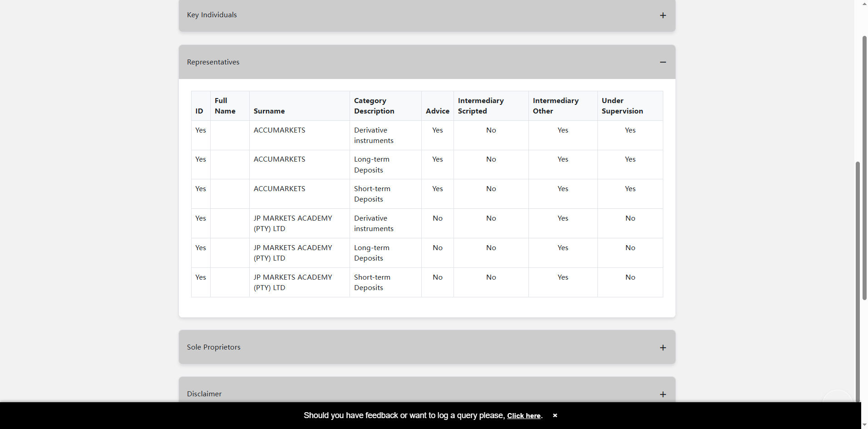Click Intermediary Other 'Yes' for JP MARKETS Derivative instruments
The height and width of the screenshot is (429, 868).
click(563, 218)
